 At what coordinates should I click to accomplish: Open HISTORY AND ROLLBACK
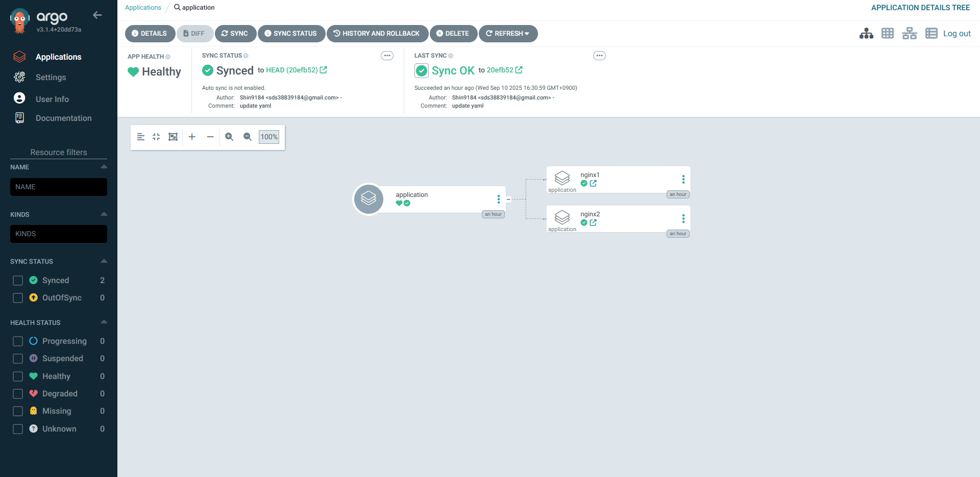[377, 34]
